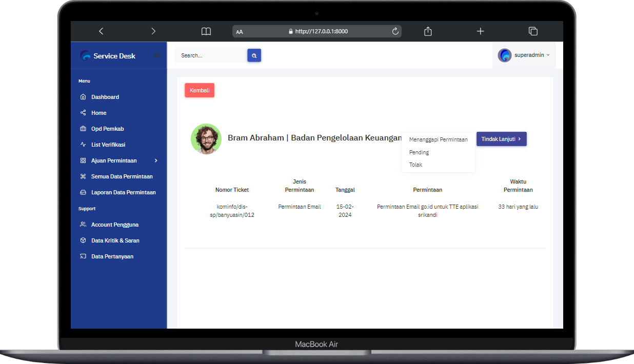This screenshot has height=364, width=634.
Task: Click the red Kembali button
Action: pyautogui.click(x=200, y=90)
